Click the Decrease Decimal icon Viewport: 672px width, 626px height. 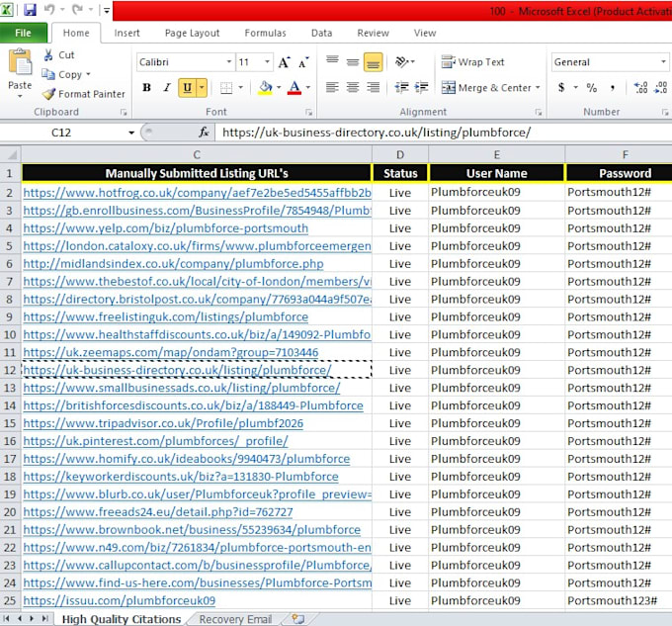coord(661,88)
